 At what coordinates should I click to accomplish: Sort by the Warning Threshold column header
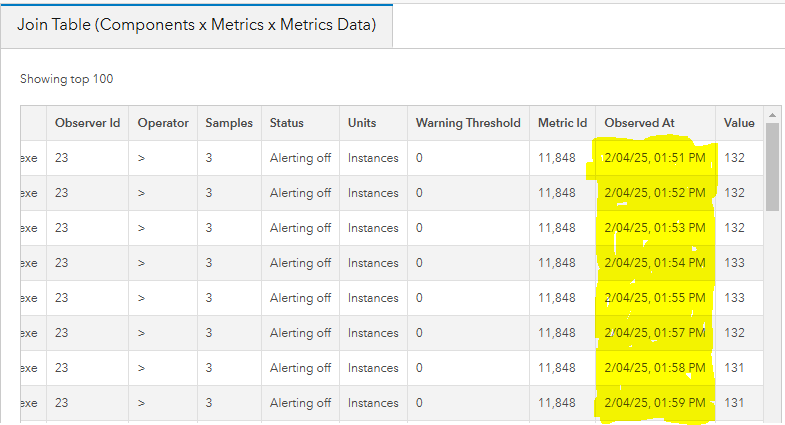(468, 123)
